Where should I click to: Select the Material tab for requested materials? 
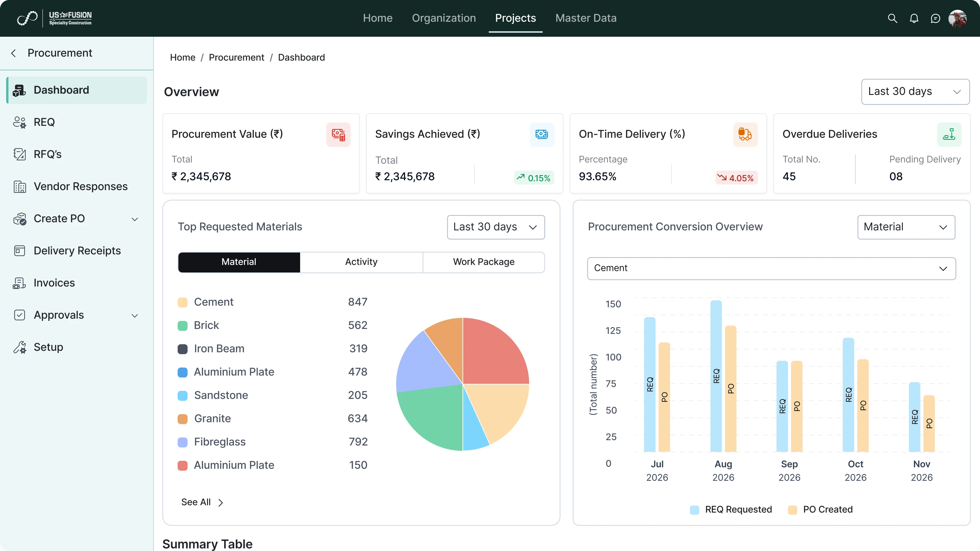click(x=239, y=262)
